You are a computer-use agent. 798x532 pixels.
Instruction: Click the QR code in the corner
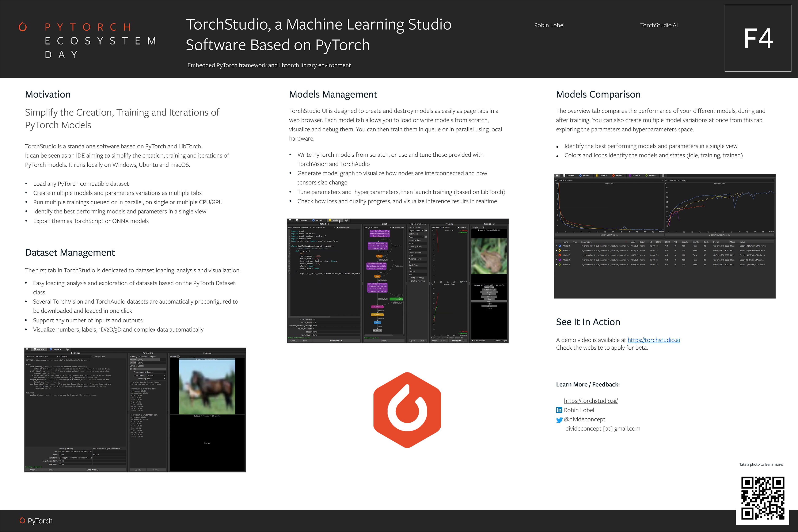pyautogui.click(x=763, y=498)
